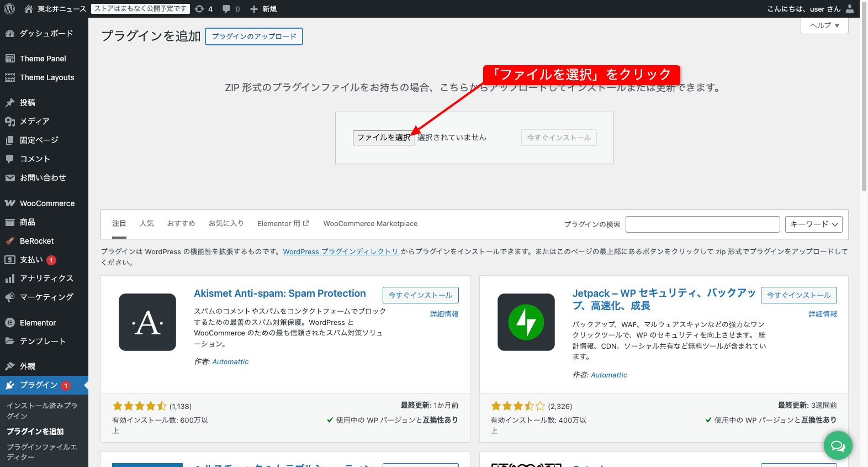868x467 pixels.
Task: Switch to the 注目 tab
Action: tap(119, 224)
